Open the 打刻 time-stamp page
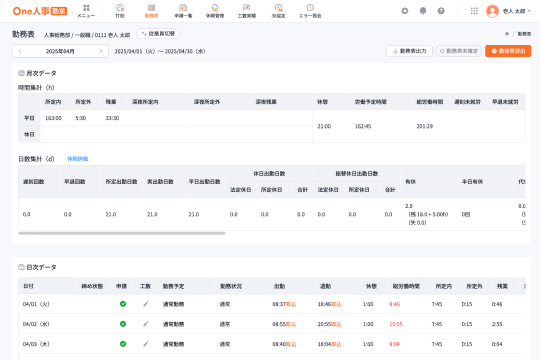The width and height of the screenshot is (540, 360). 120,11
